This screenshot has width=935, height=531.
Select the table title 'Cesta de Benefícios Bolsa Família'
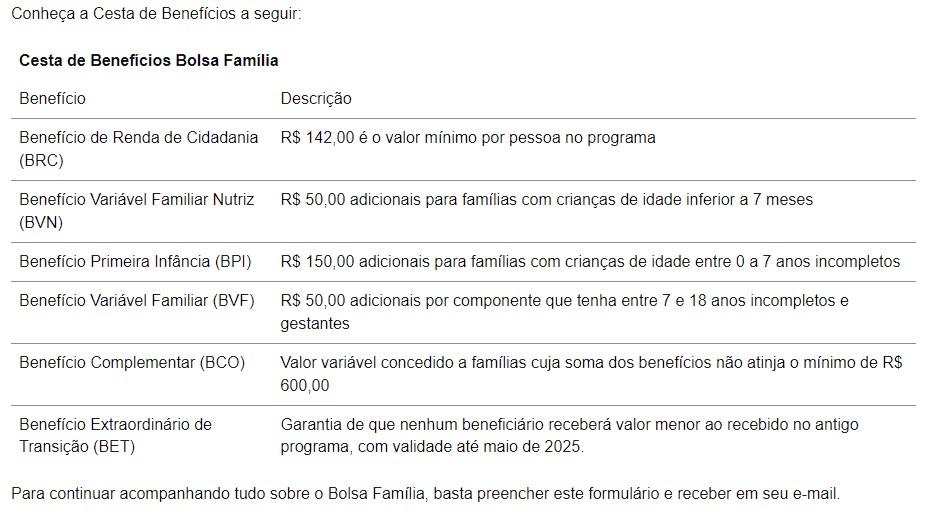pyautogui.click(x=148, y=60)
